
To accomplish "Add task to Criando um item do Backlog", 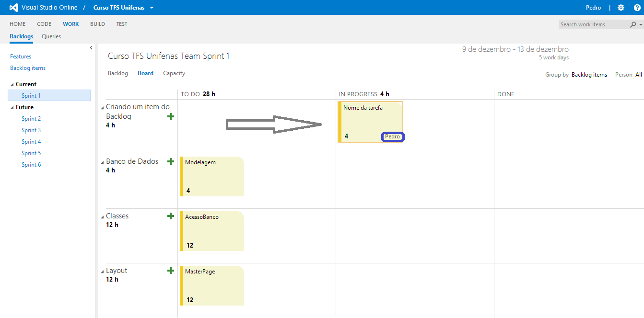I will pyautogui.click(x=171, y=116).
